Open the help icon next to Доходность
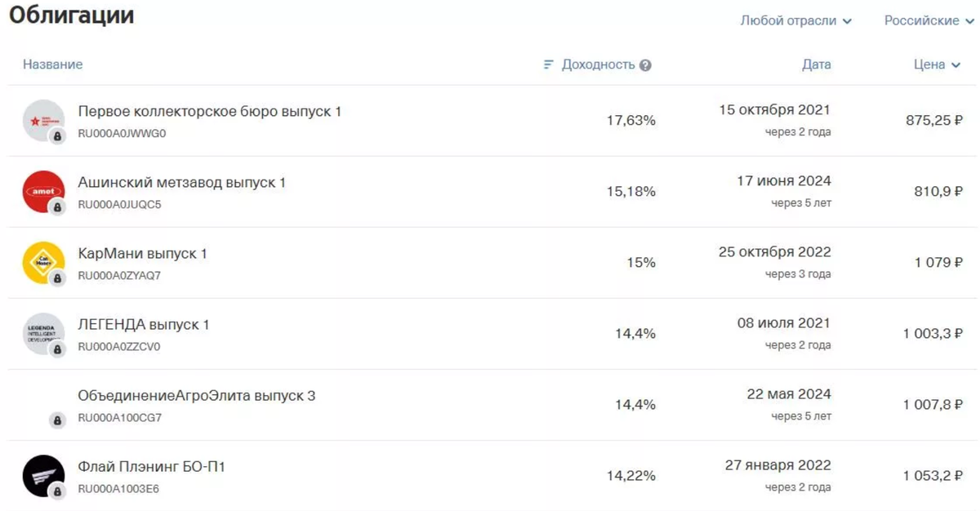Screen dimensions: 980x511 tap(645, 65)
